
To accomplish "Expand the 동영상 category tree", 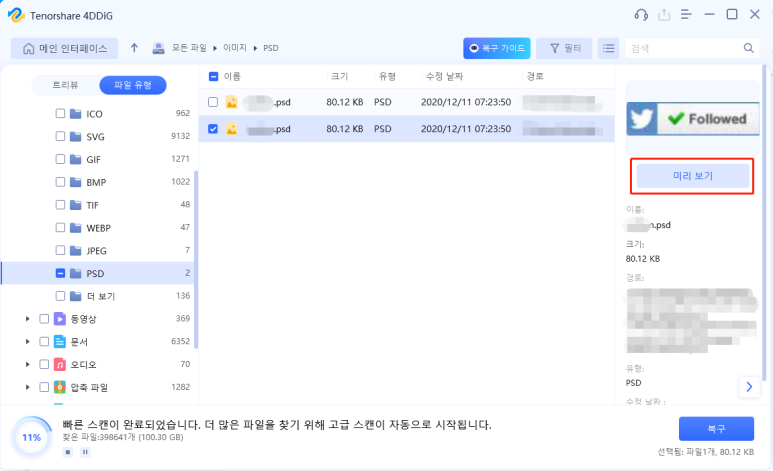I will point(28,319).
